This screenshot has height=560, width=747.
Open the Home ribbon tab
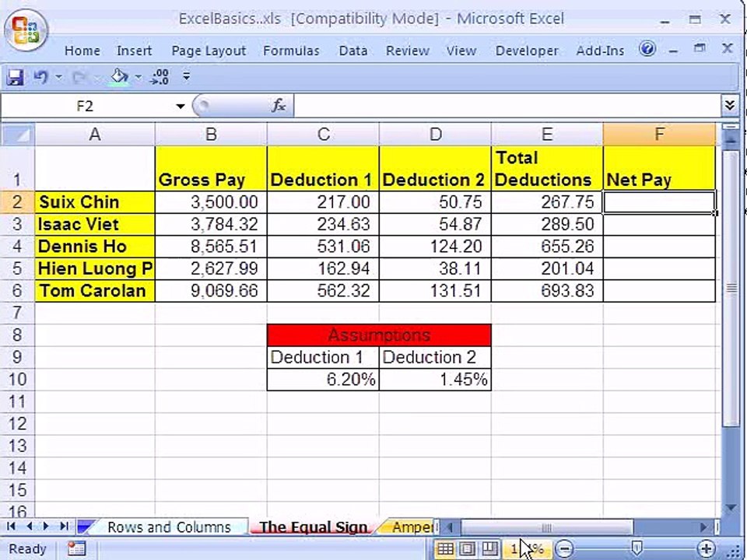coord(82,51)
